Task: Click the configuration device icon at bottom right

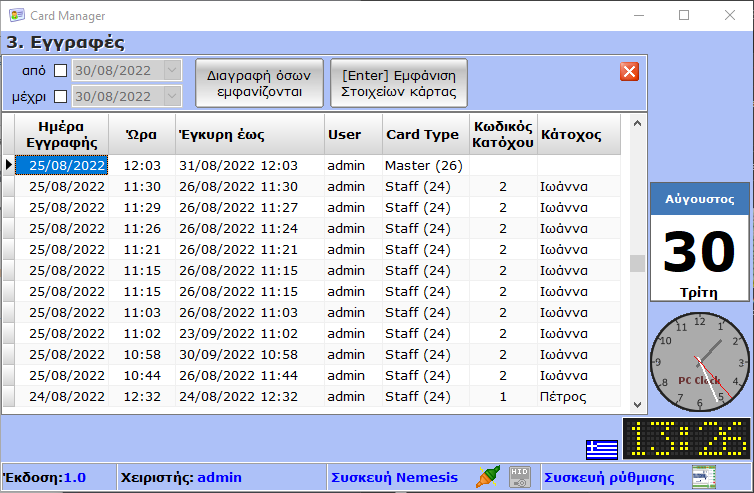Action: tap(704, 477)
